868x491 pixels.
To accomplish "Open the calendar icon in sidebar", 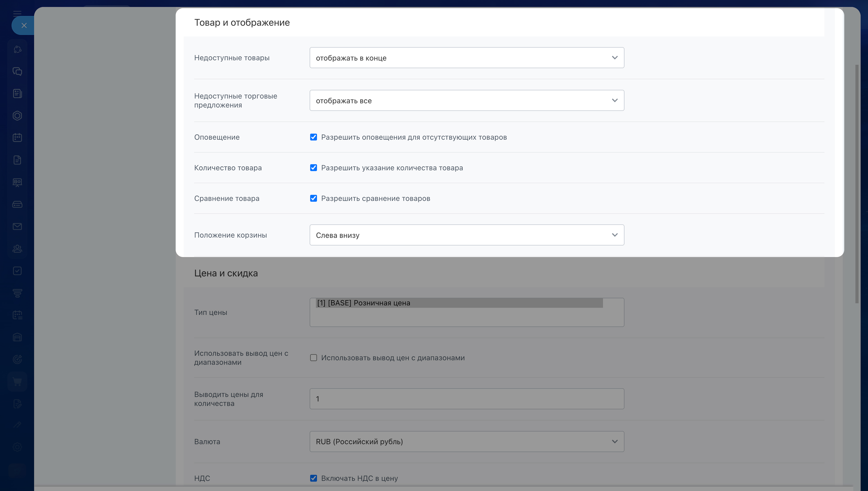I will tap(17, 138).
